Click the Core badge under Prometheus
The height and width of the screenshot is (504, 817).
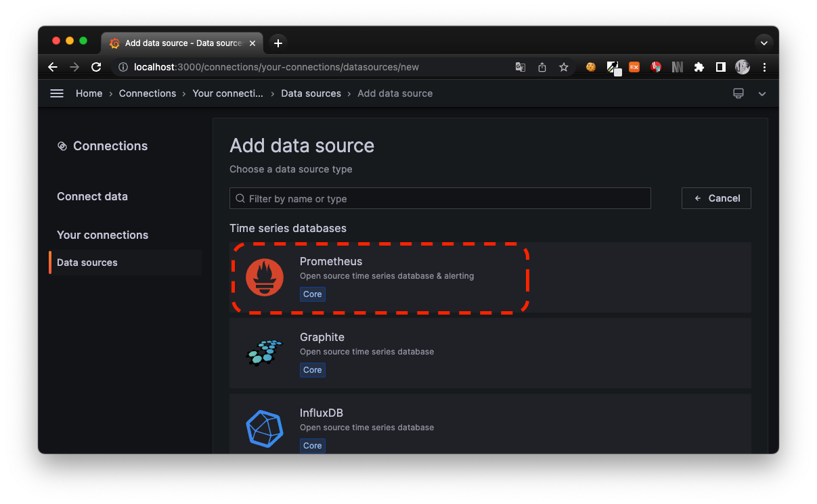click(x=313, y=294)
